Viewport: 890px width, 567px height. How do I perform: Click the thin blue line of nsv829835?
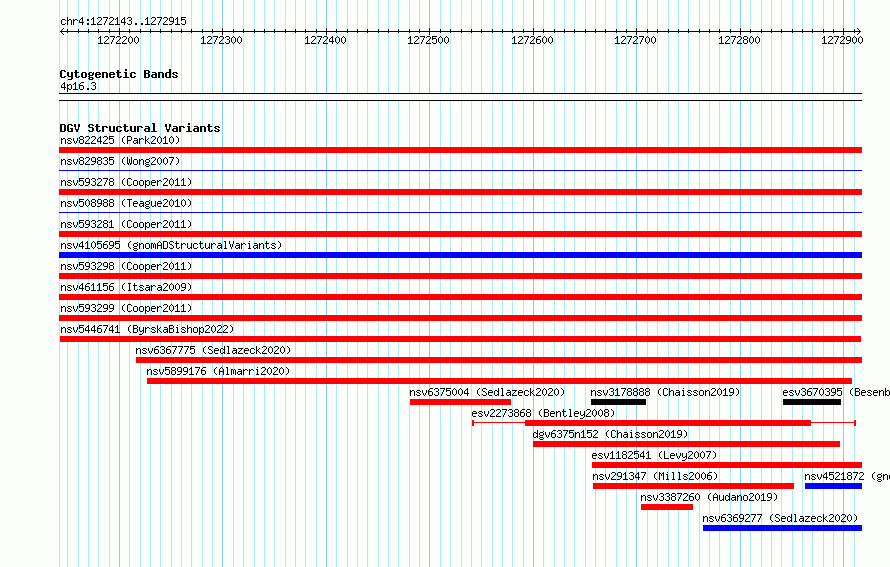460,170
